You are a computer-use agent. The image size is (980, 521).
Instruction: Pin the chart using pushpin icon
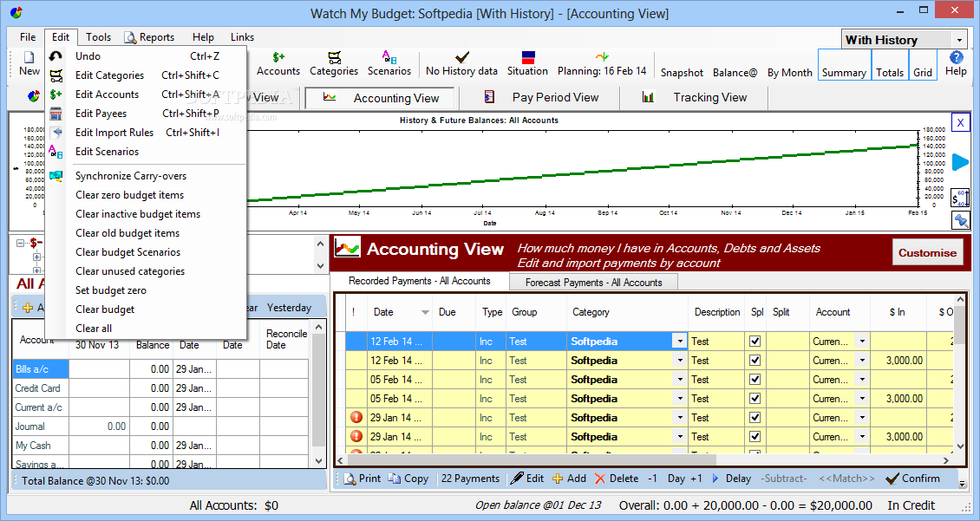pos(961,220)
